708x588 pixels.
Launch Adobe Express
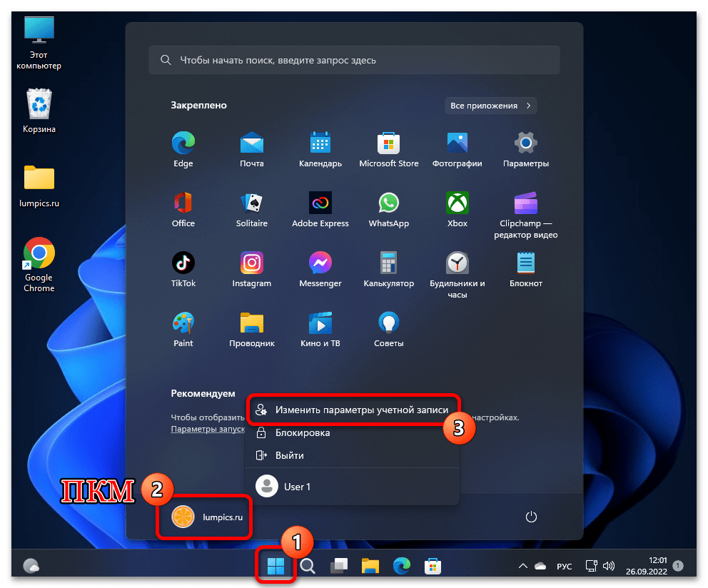(320, 210)
